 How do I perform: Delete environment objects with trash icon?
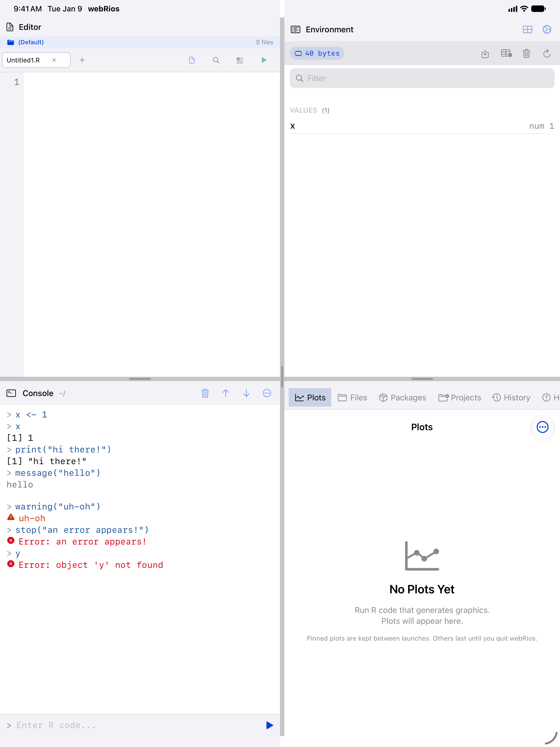click(526, 53)
